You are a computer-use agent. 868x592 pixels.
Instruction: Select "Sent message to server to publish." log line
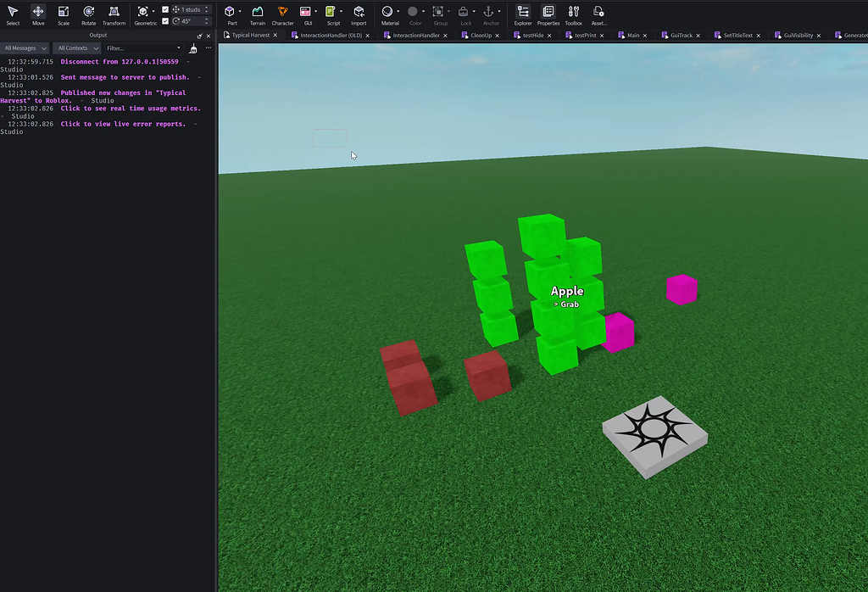click(x=125, y=77)
